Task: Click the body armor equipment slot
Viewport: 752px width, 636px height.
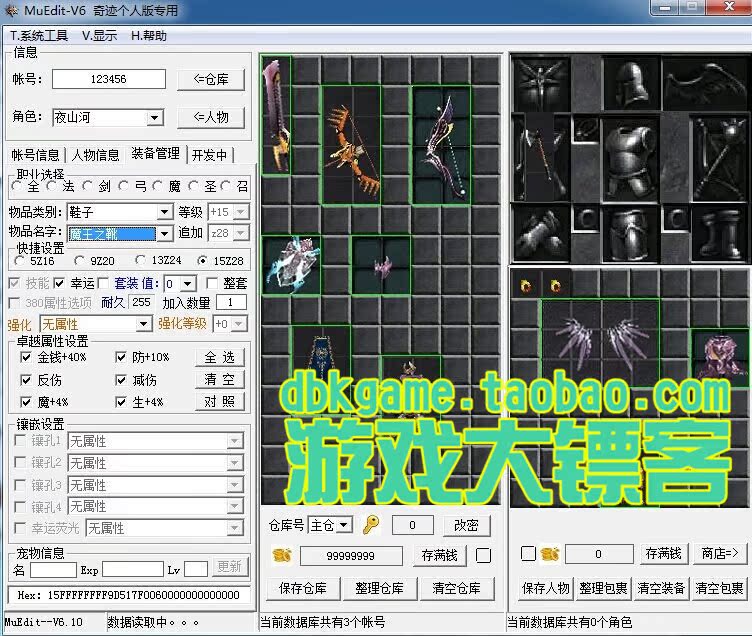Action: (x=631, y=158)
